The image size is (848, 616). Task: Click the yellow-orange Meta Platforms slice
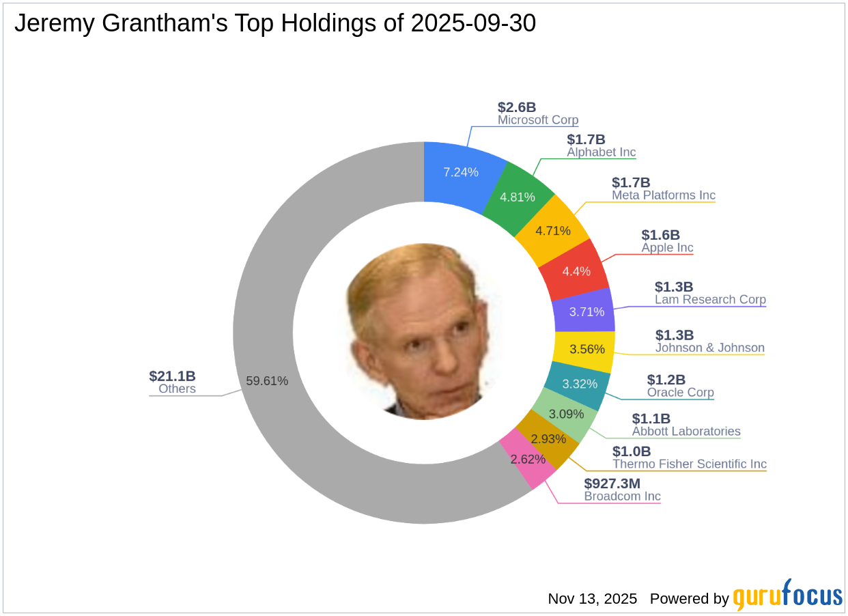552,230
